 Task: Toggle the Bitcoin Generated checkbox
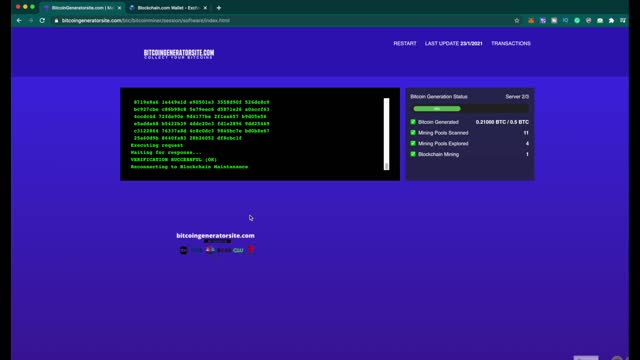(x=413, y=122)
